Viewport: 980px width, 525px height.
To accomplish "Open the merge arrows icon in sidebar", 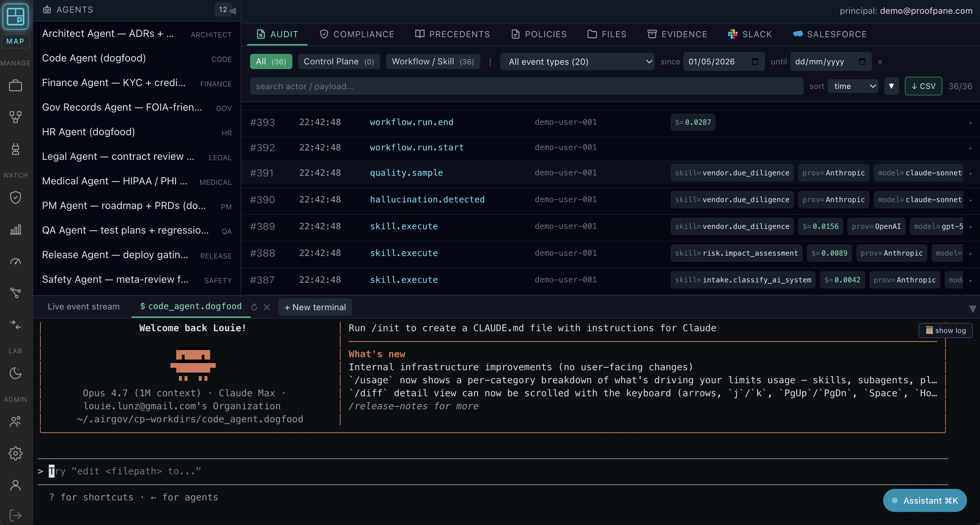I will click(x=15, y=324).
